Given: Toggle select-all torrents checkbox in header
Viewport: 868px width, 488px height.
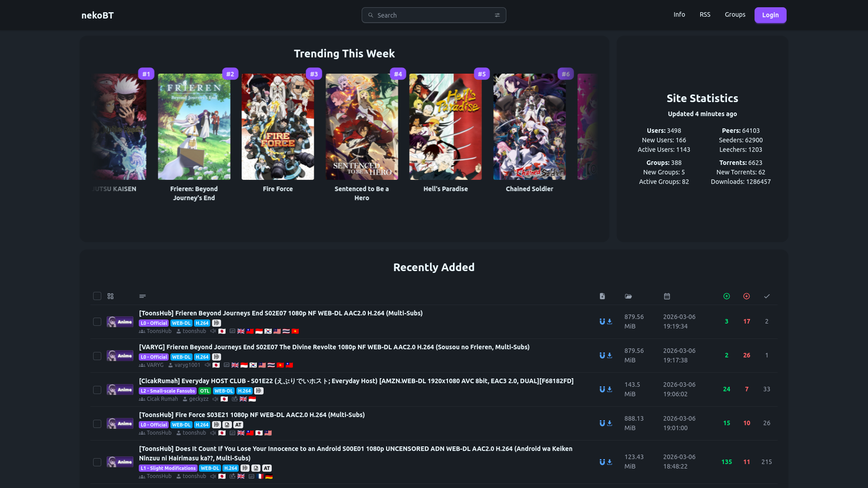Looking at the screenshot, I should pos(97,296).
